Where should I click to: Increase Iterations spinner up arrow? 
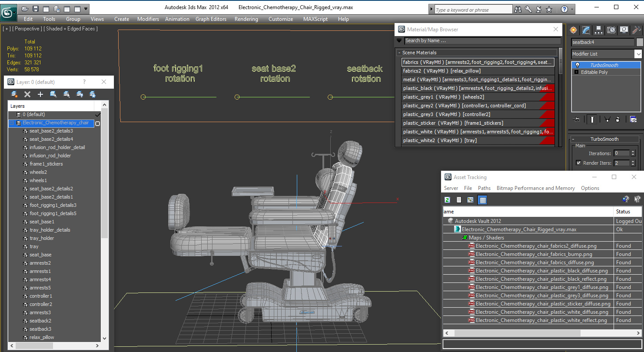633,152
